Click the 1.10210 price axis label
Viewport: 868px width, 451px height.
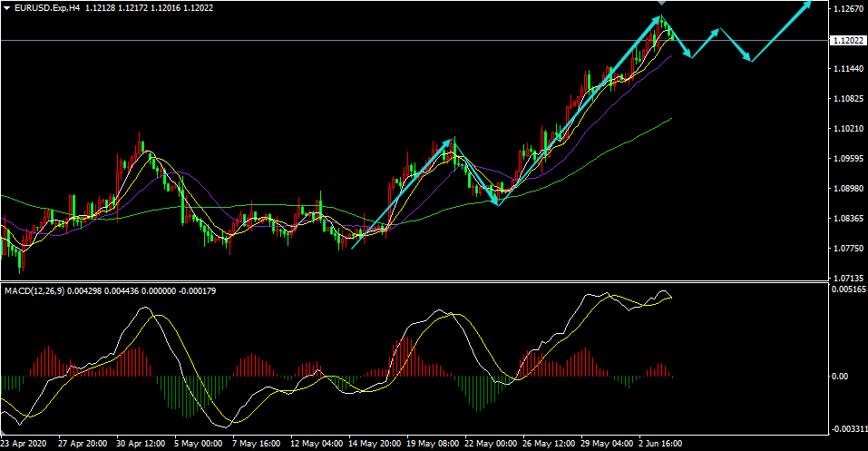[x=849, y=129]
